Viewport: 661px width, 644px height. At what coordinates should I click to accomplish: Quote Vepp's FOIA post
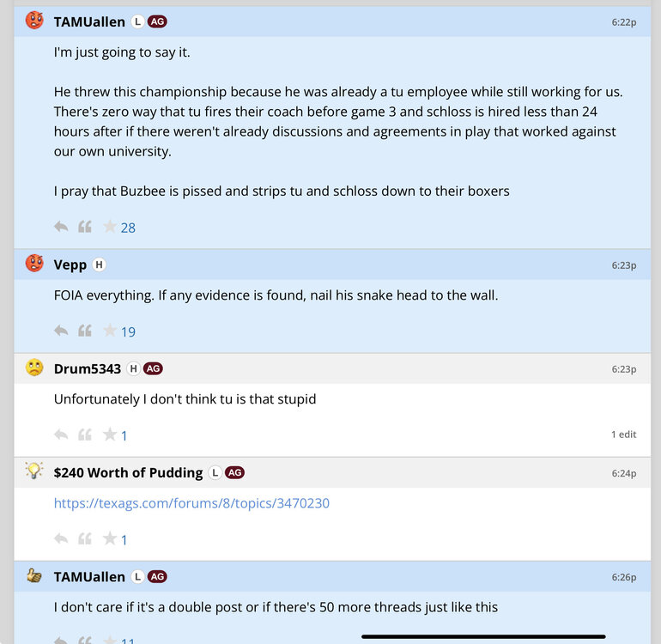tap(85, 331)
